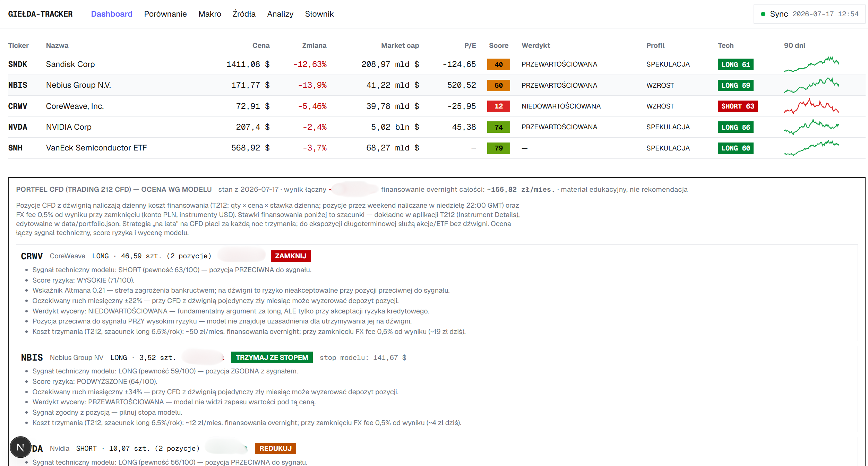Image resolution: width=868 pixels, height=466 pixels.
Task: Click the Score column header
Action: point(498,45)
